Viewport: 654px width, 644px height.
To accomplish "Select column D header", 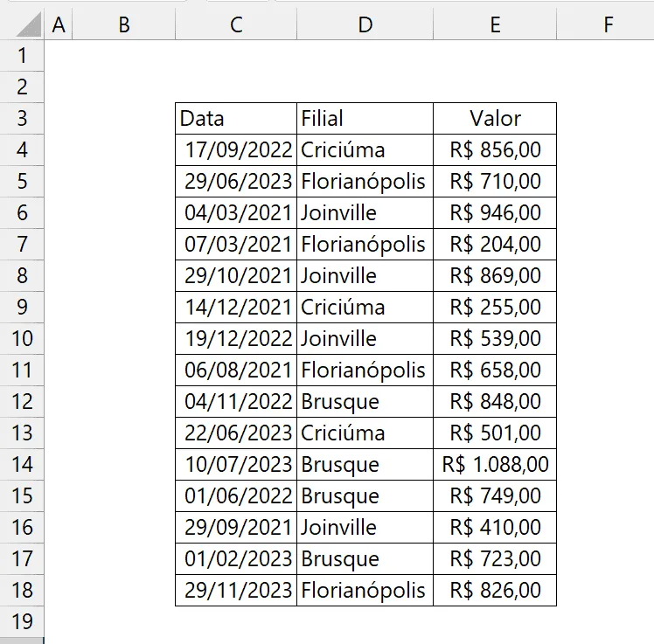I will click(x=365, y=24).
